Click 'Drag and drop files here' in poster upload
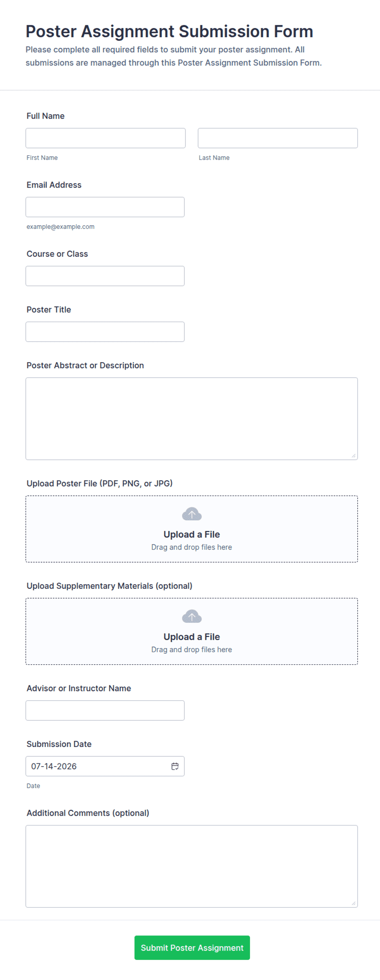 coord(192,547)
